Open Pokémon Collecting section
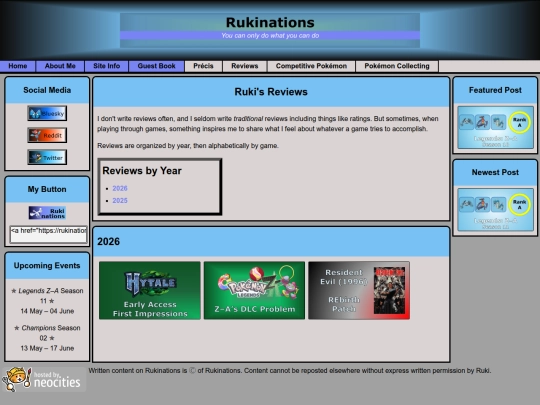Screen dimensions: 540x405 (397, 66)
